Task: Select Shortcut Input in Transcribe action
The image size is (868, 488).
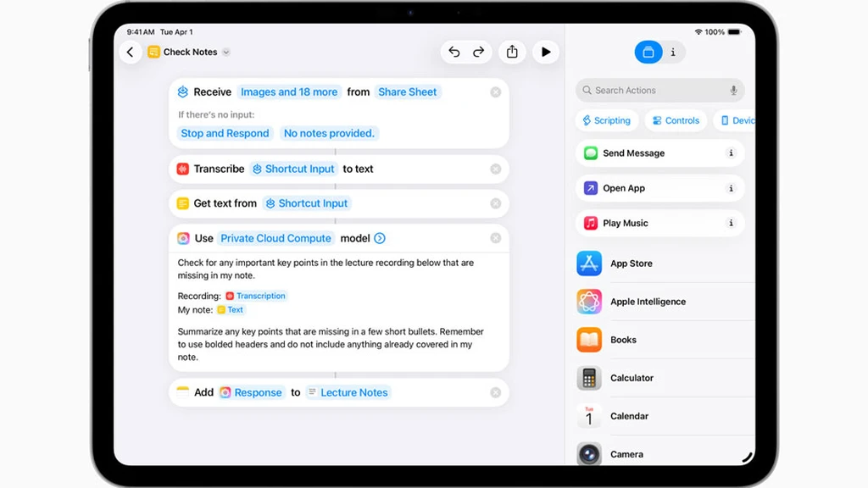Action: click(x=294, y=169)
